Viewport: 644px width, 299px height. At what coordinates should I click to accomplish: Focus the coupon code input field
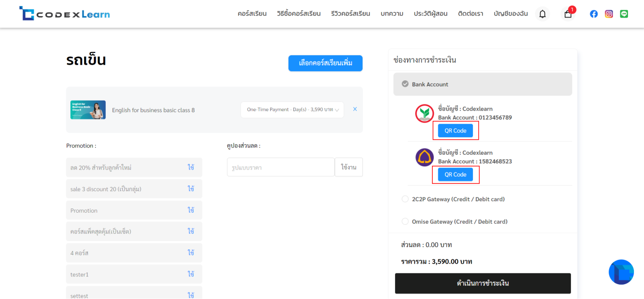281,168
